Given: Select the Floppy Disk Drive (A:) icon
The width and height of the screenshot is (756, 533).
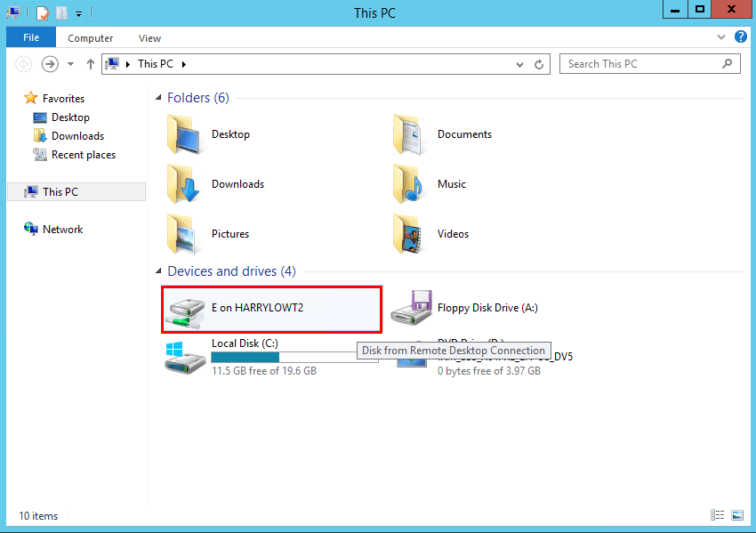Looking at the screenshot, I should click(x=411, y=307).
